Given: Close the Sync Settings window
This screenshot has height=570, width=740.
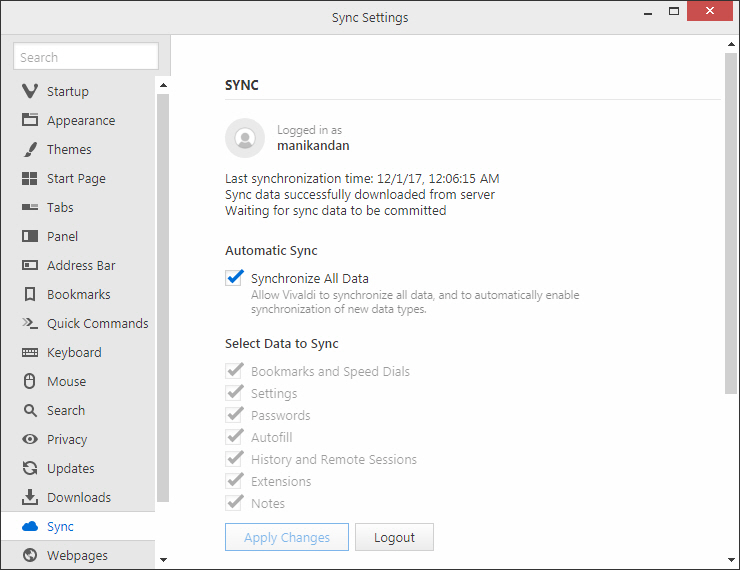Looking at the screenshot, I should click(x=710, y=11).
